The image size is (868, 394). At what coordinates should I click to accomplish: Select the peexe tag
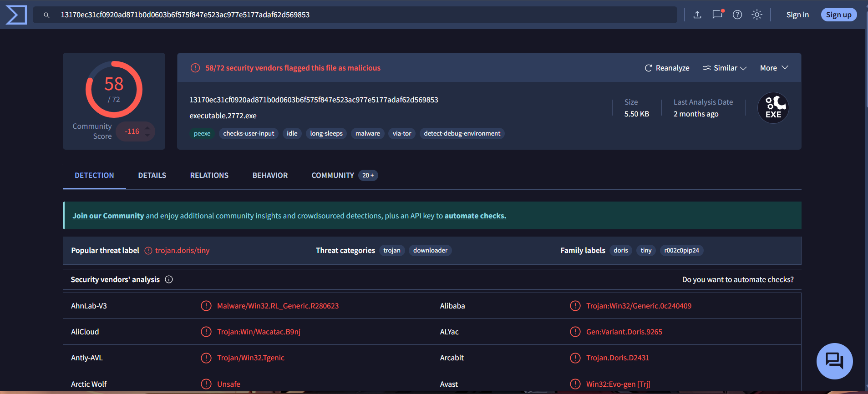(x=202, y=133)
